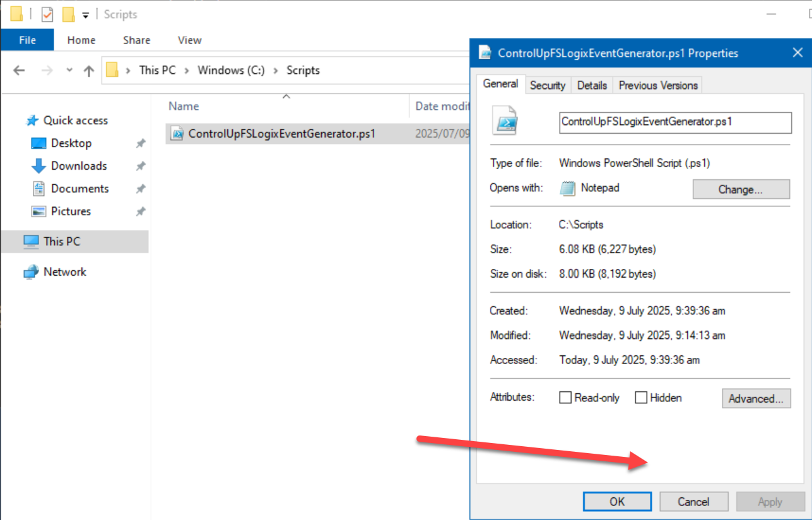Open Documents in navigation pane
Viewport: 812px width, 520px height.
79,189
